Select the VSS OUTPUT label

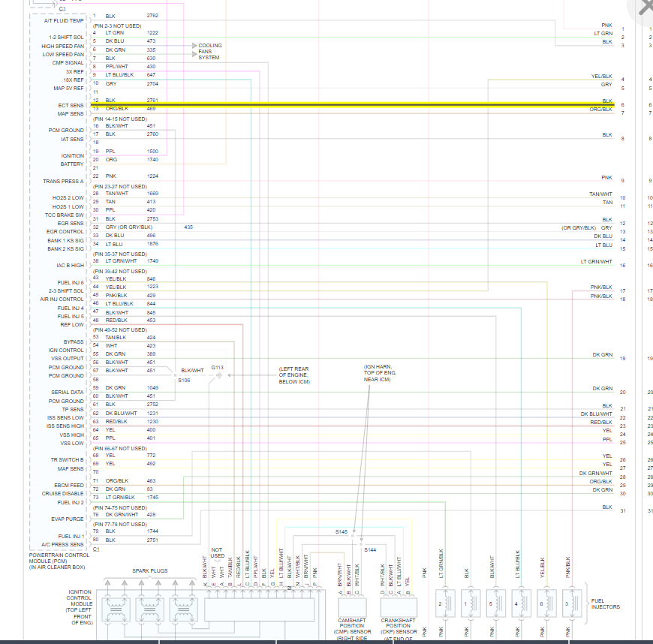tap(67, 358)
